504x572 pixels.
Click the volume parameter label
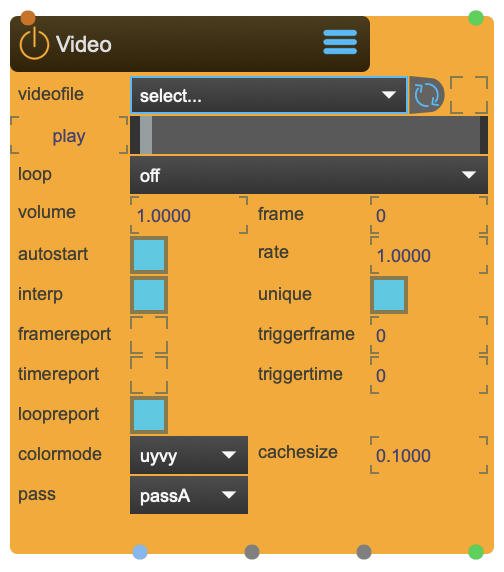pyautogui.click(x=47, y=212)
